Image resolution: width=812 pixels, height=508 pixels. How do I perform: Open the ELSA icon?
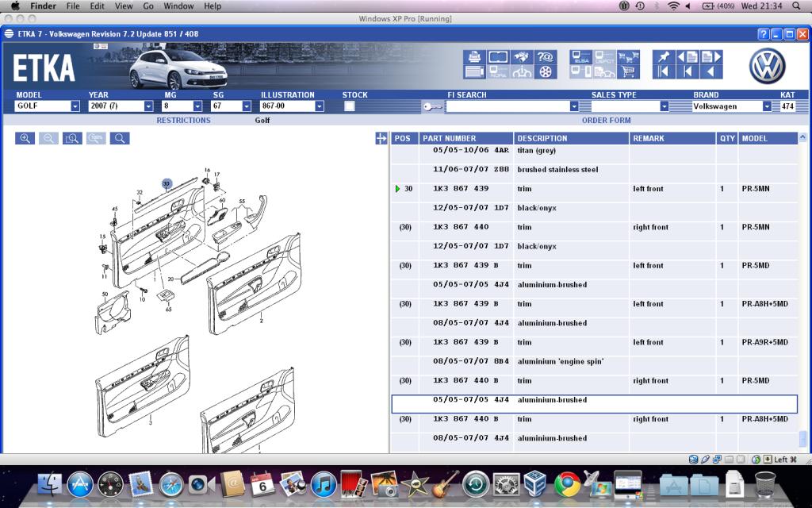tap(581, 56)
